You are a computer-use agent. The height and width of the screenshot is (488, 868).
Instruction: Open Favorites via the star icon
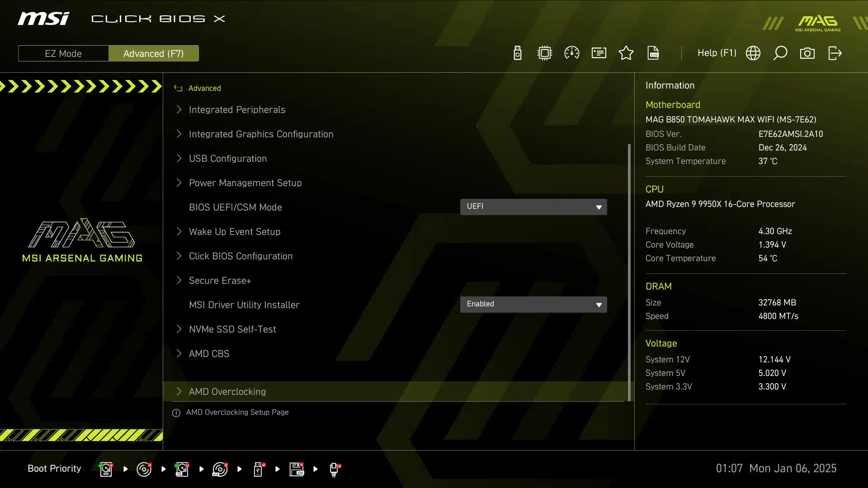pos(626,53)
